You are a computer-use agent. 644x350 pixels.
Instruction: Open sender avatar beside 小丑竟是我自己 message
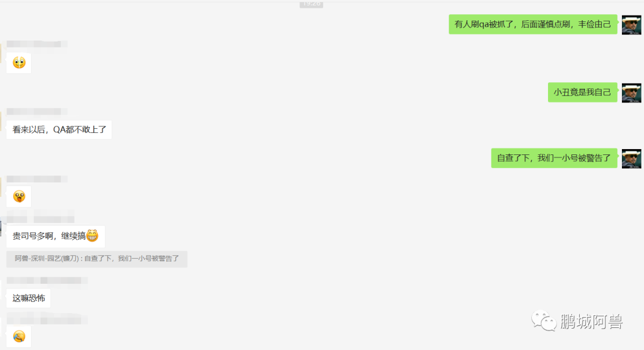tap(631, 92)
